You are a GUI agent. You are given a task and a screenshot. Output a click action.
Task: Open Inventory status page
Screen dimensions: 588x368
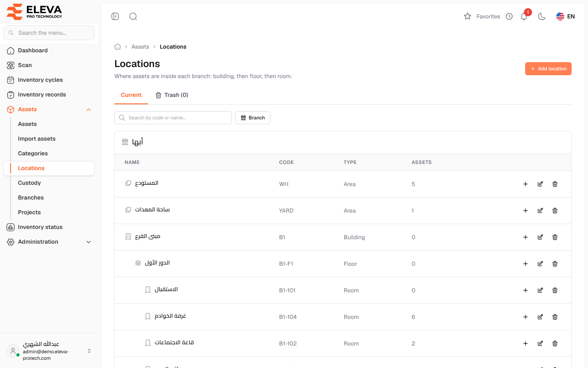(x=49, y=227)
